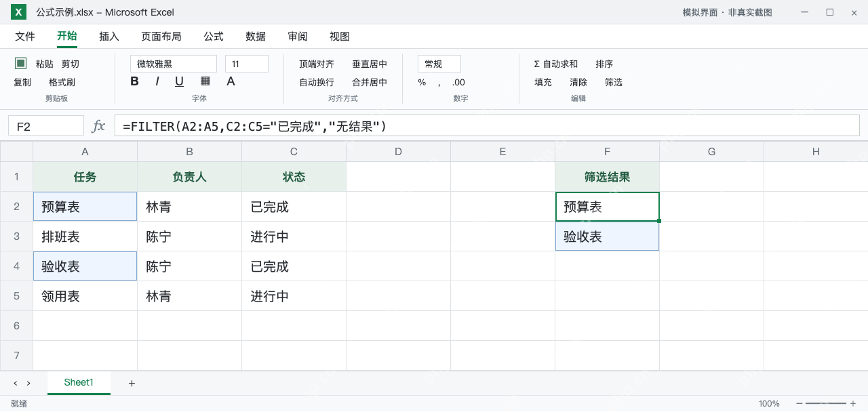Click the 筛选 filter button
Image resolution: width=868 pixels, height=412 pixels.
click(614, 82)
